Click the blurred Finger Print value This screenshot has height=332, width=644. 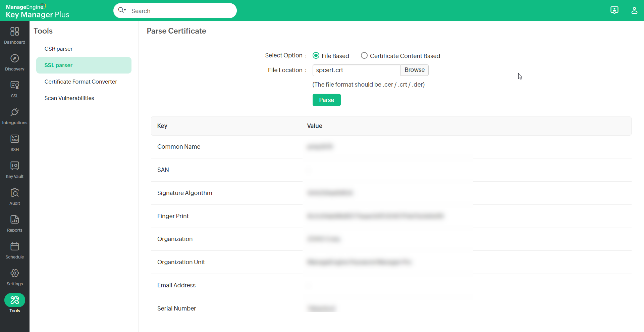[x=375, y=216]
